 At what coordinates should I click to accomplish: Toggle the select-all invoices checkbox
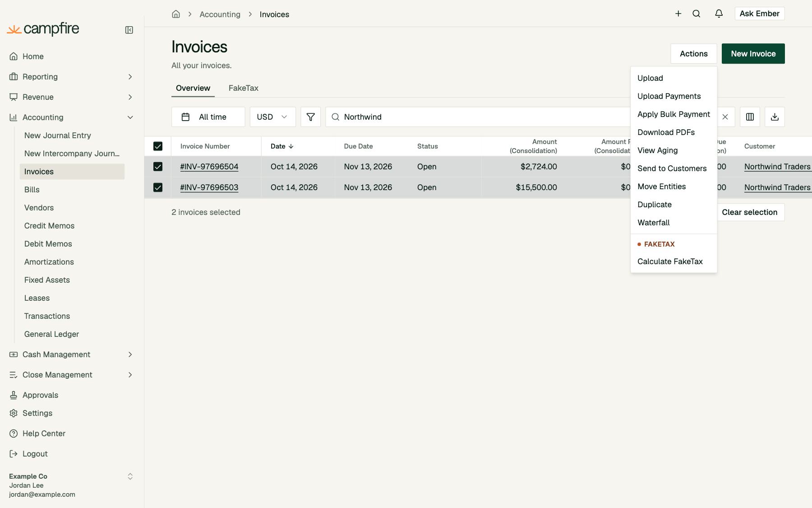[x=158, y=146]
